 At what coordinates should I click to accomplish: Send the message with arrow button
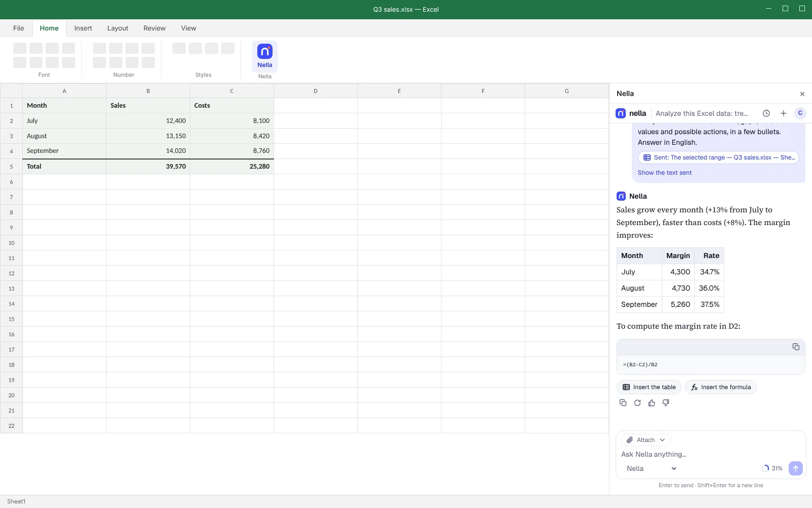coord(796,468)
